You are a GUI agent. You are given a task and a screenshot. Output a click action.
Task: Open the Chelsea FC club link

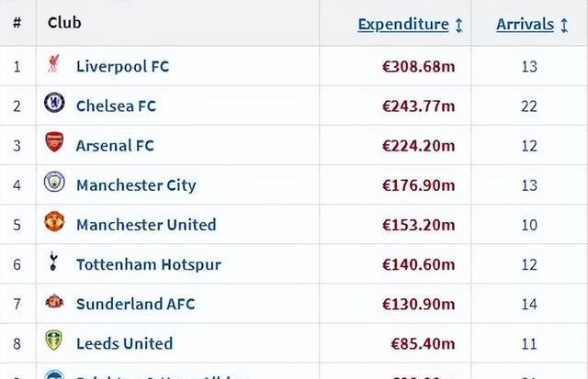(x=117, y=106)
